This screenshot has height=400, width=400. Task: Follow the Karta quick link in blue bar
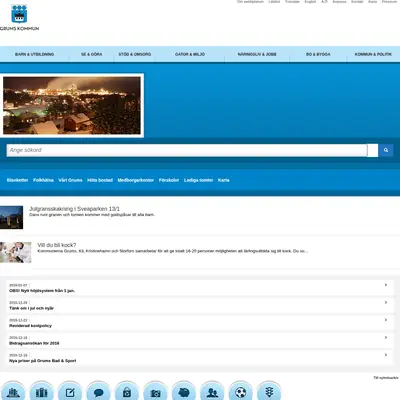click(x=224, y=180)
